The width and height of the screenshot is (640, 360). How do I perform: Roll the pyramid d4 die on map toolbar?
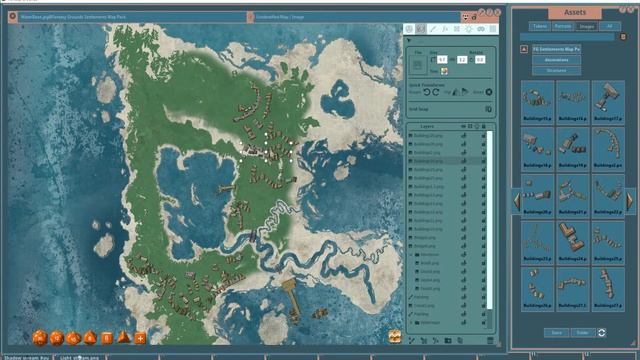[x=123, y=338]
